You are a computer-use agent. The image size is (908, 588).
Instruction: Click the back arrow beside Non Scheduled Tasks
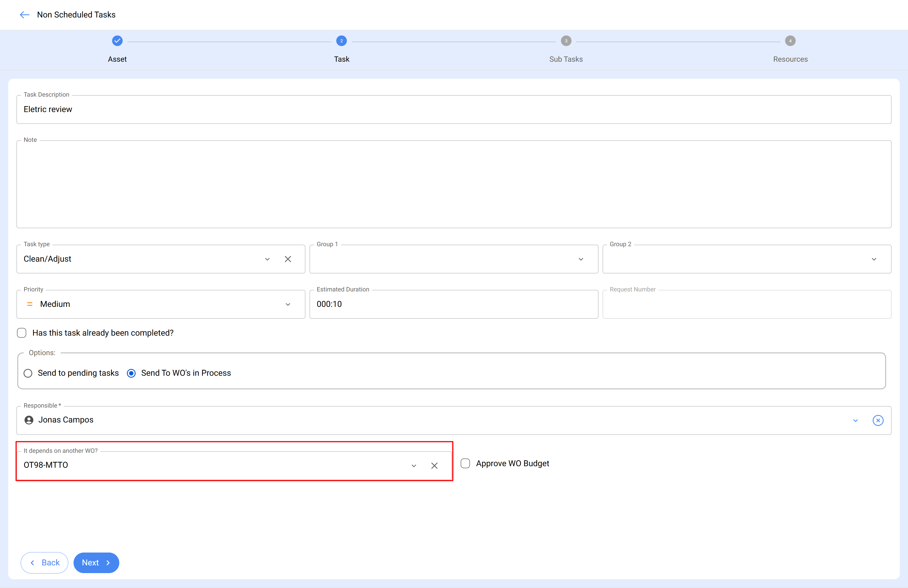24,14
